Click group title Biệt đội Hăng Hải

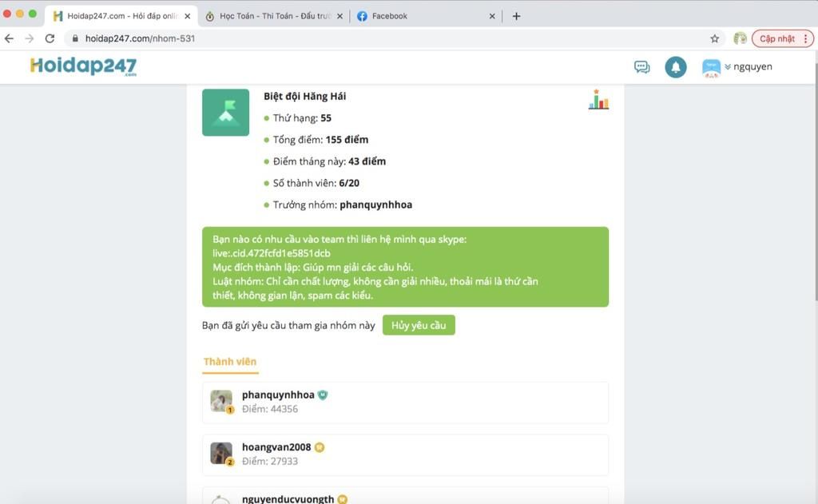304,96
